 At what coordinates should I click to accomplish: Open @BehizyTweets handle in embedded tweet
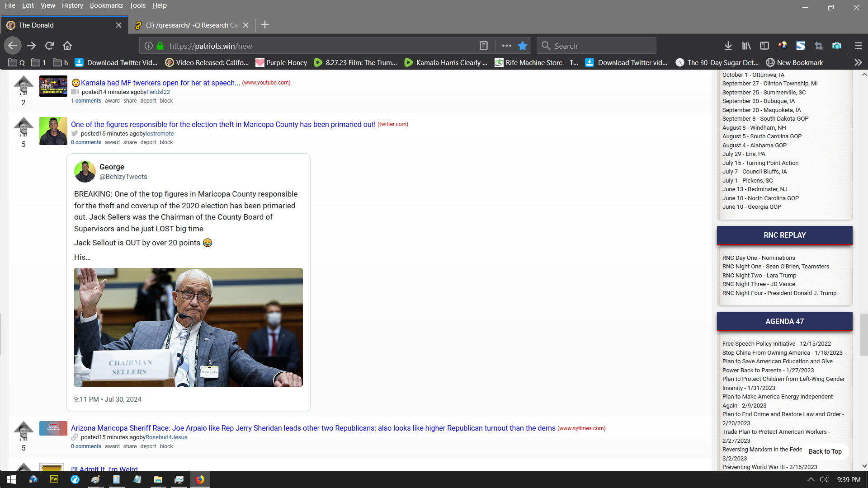(x=123, y=177)
